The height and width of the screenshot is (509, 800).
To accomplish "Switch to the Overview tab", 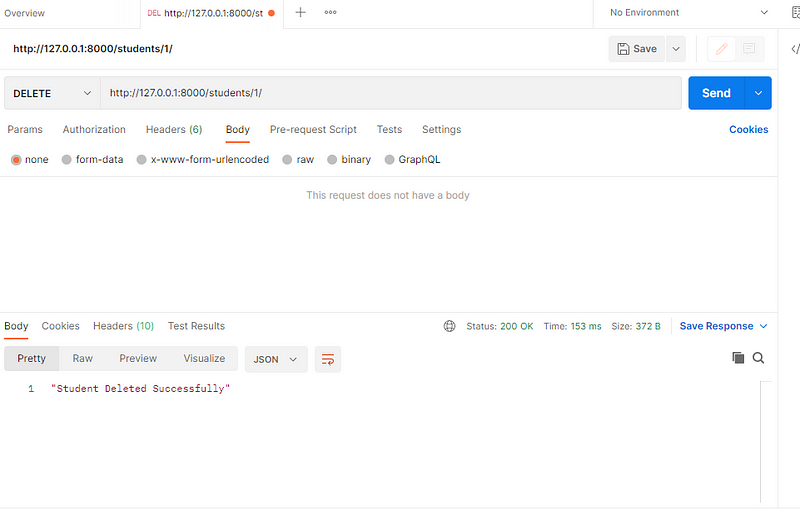I will click(24, 13).
